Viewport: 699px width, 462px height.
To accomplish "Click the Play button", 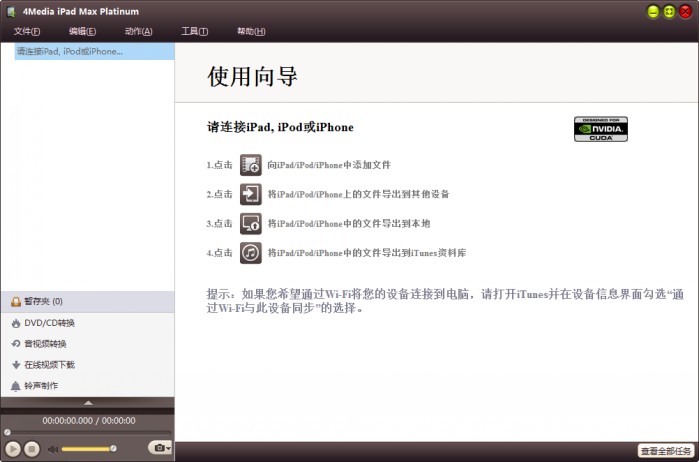I will 13,449.
